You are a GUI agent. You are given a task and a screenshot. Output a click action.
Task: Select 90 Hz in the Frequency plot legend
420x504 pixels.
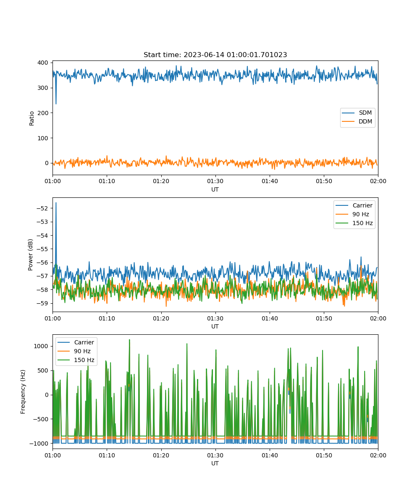coord(76,351)
